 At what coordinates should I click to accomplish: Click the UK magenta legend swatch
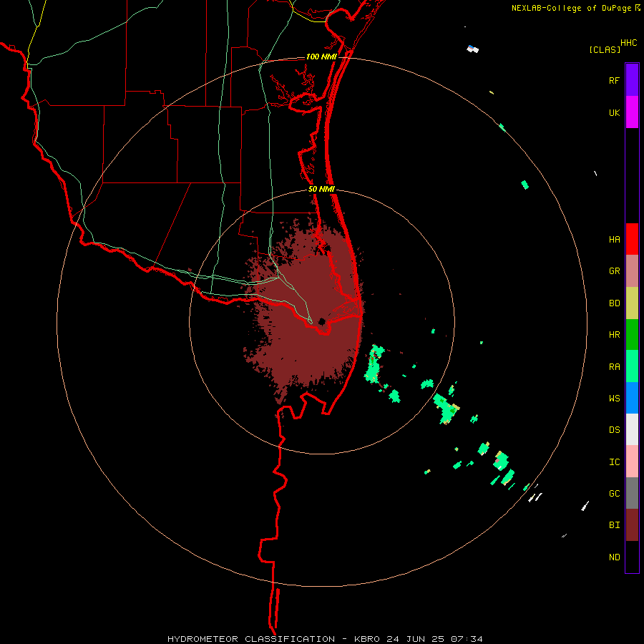click(x=632, y=112)
